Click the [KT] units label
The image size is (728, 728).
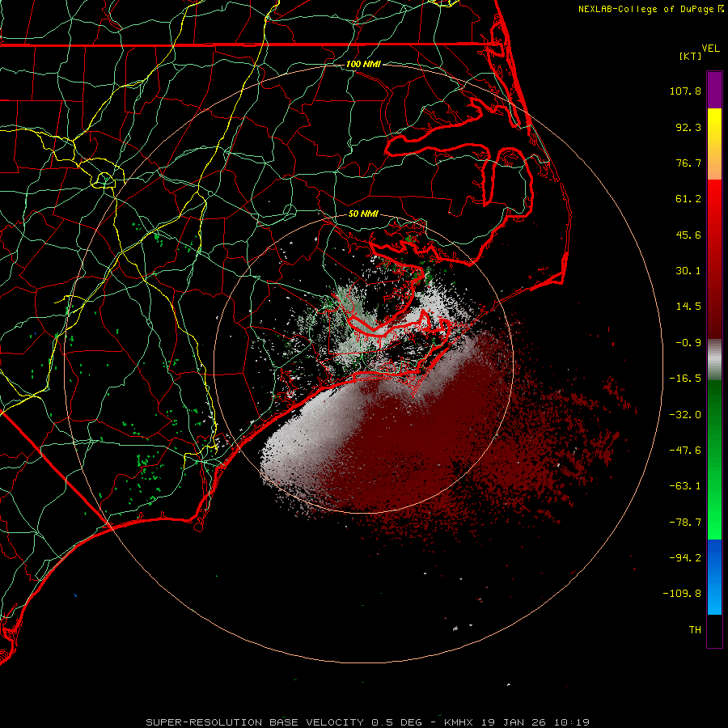tap(691, 56)
